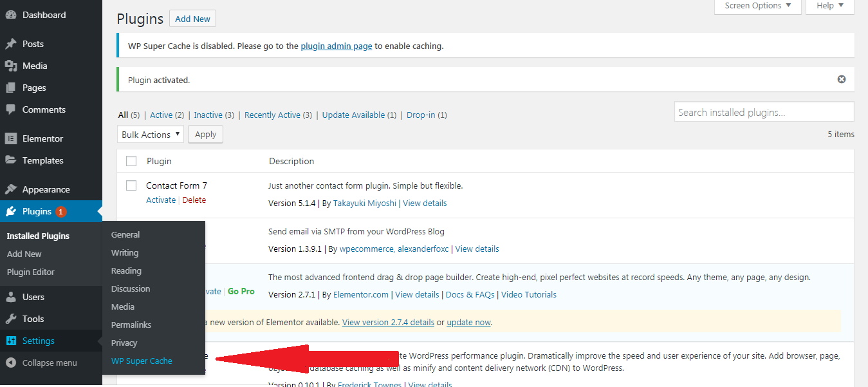Image resolution: width=868 pixels, height=387 pixels.
Task: Click the Templates folder icon
Action: pyautogui.click(x=11, y=160)
